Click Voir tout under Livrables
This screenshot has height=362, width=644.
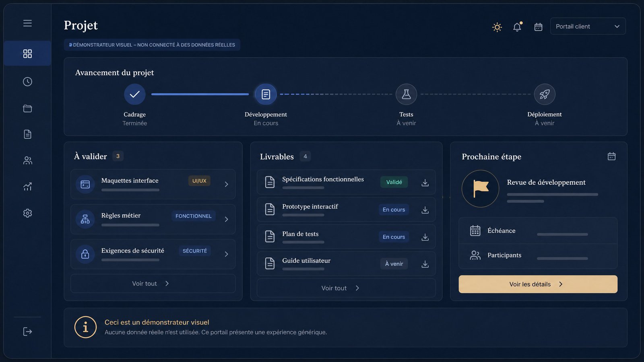click(x=346, y=288)
